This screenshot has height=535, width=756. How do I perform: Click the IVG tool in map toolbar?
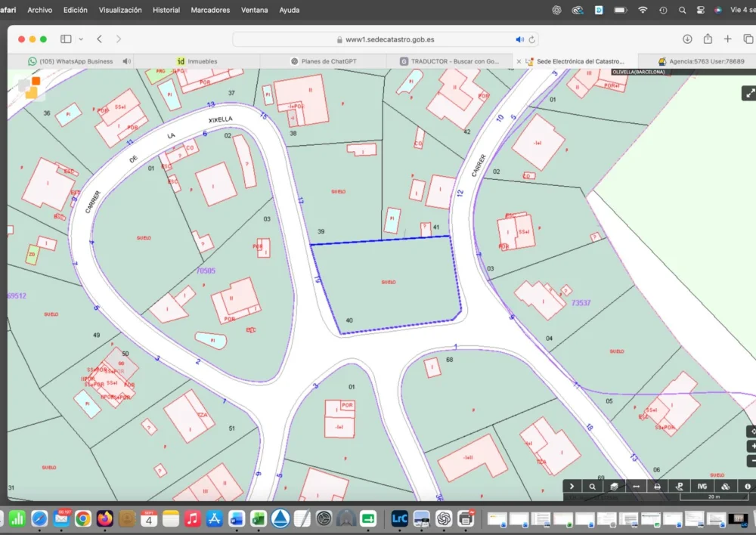tap(702, 487)
